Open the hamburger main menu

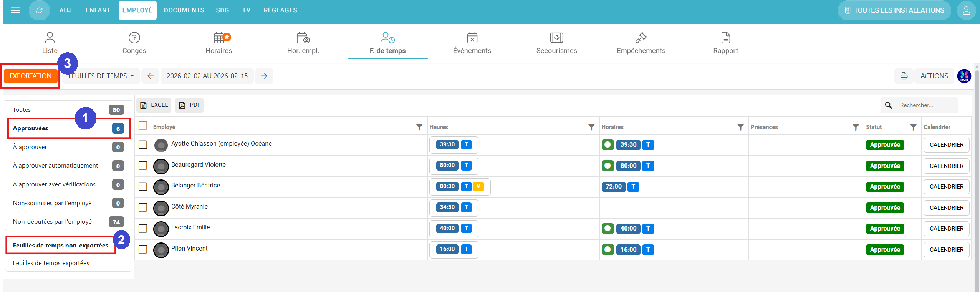pos(15,10)
